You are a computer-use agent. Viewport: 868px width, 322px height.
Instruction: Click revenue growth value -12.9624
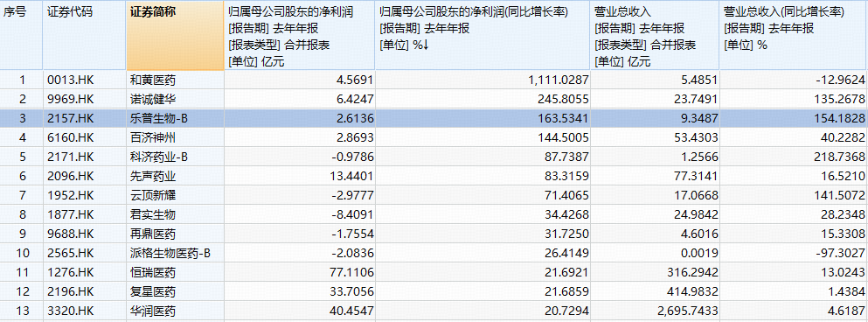point(840,80)
